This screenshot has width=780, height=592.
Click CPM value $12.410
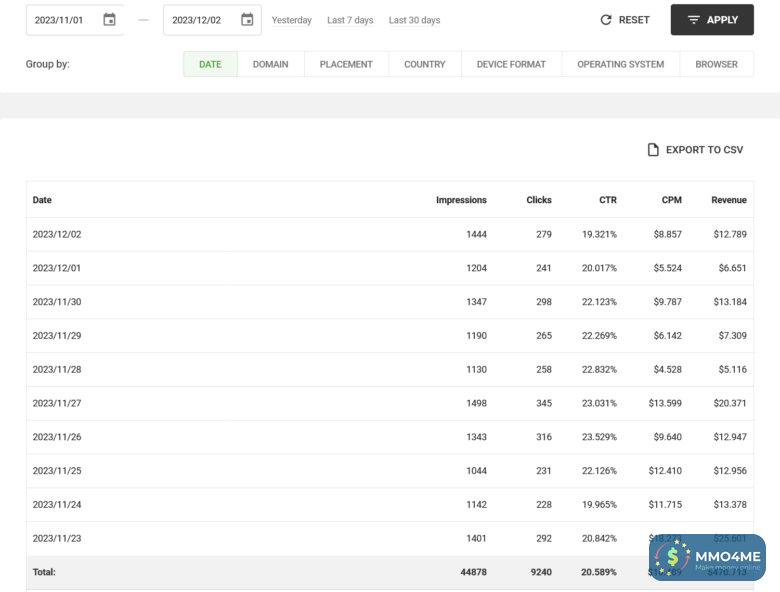pos(665,471)
